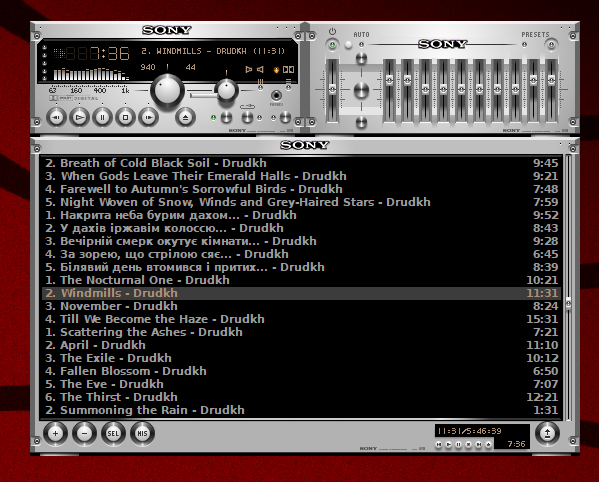Open the equalizer PRESETS button
The image size is (599, 482).
551,45
